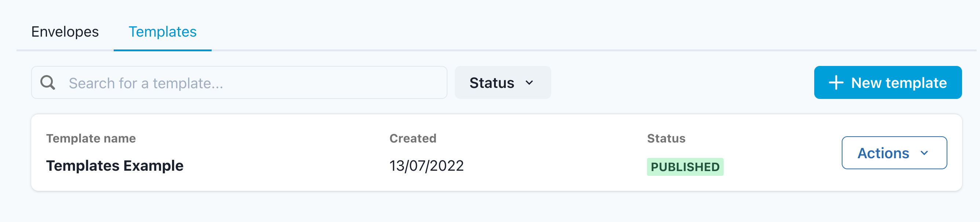Click the magnifier search icon
The height and width of the screenshot is (222, 980).
[48, 82]
